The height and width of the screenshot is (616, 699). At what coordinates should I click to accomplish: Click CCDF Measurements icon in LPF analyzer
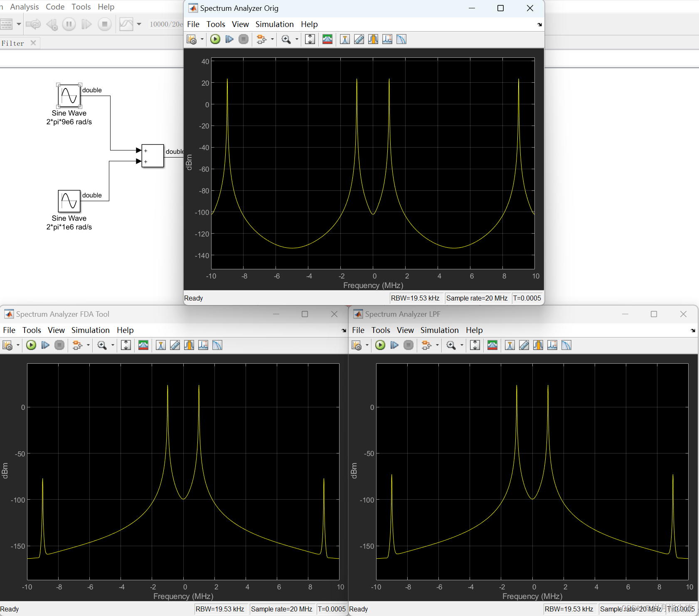566,345
